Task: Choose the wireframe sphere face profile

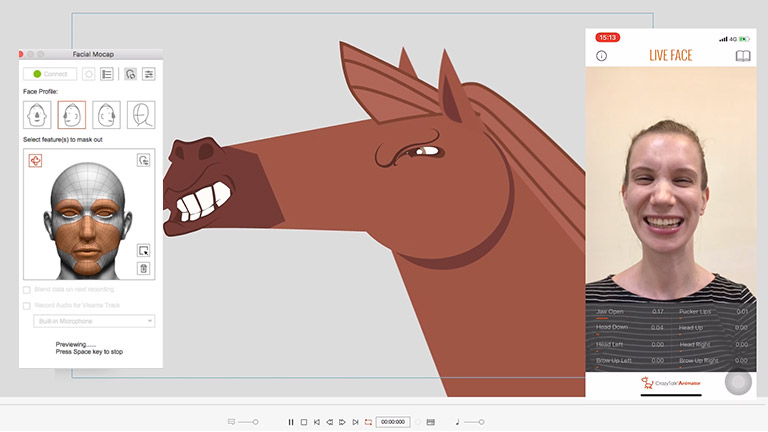Action: (141, 115)
